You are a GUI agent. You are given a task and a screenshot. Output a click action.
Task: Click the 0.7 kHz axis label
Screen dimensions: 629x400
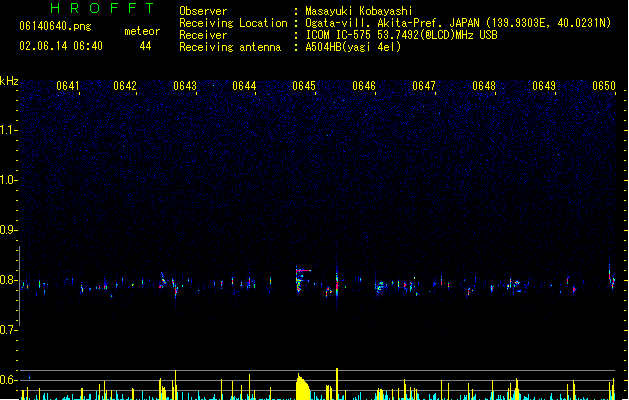8,330
